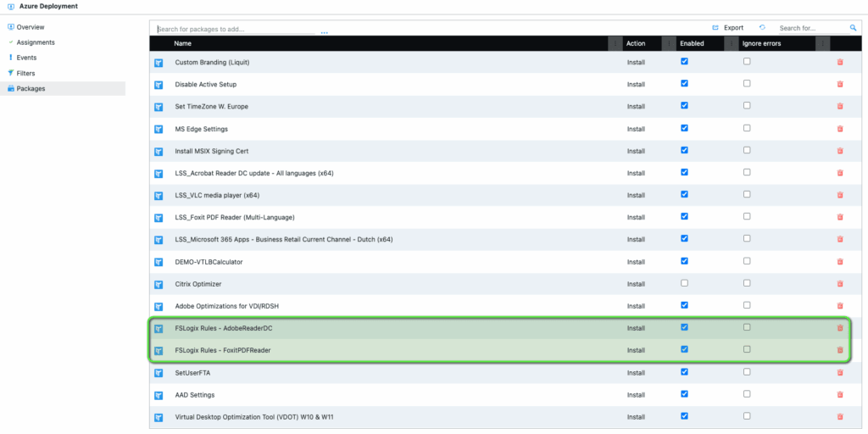Screen dimensions: 868x434
Task: Remove the MS Edge Settings package
Action: pos(840,129)
